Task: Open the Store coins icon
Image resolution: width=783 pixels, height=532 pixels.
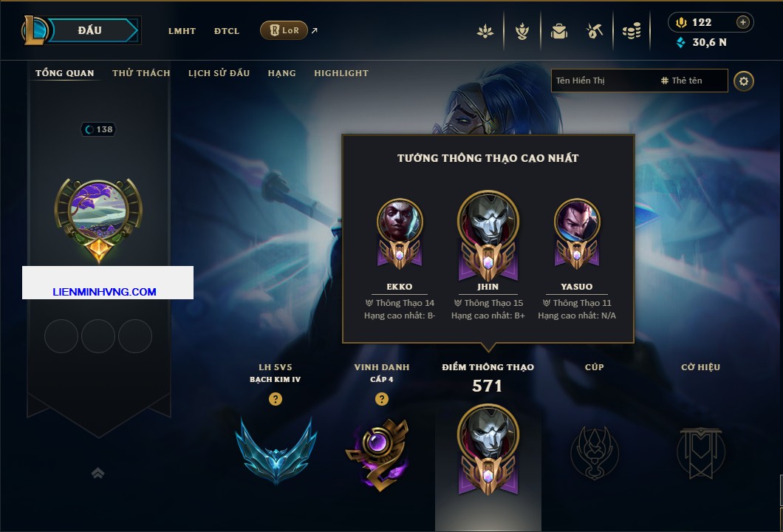Action: (x=631, y=32)
